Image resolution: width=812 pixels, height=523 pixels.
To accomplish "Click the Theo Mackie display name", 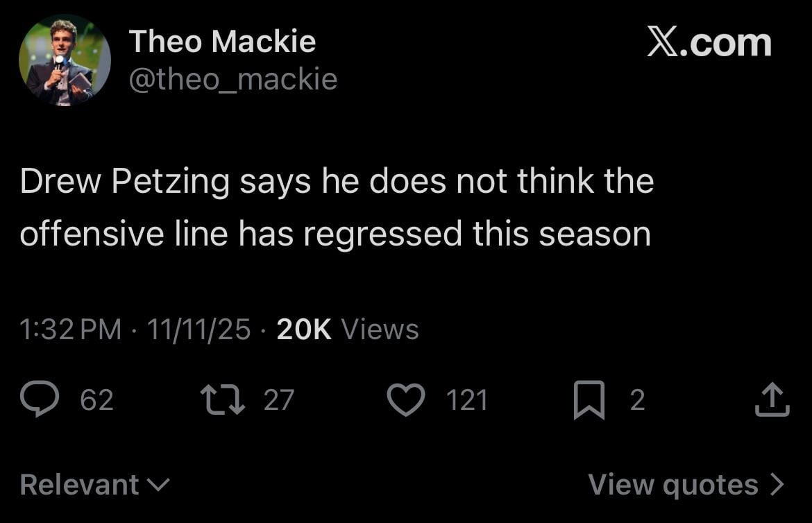I will click(222, 42).
